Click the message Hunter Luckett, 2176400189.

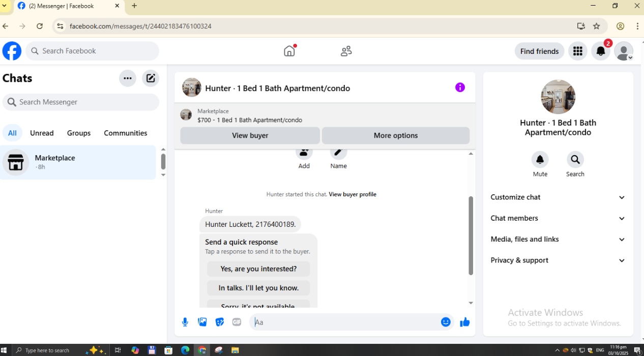[x=250, y=224]
